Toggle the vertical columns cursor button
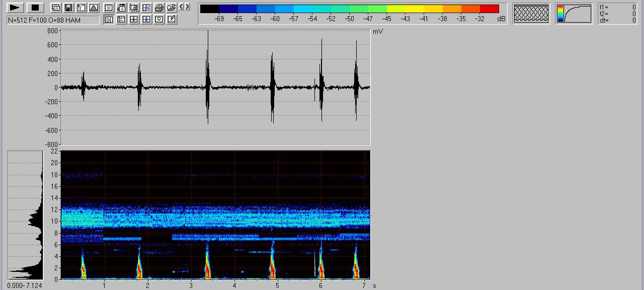Screen dimensions: 644x290 pos(108,20)
